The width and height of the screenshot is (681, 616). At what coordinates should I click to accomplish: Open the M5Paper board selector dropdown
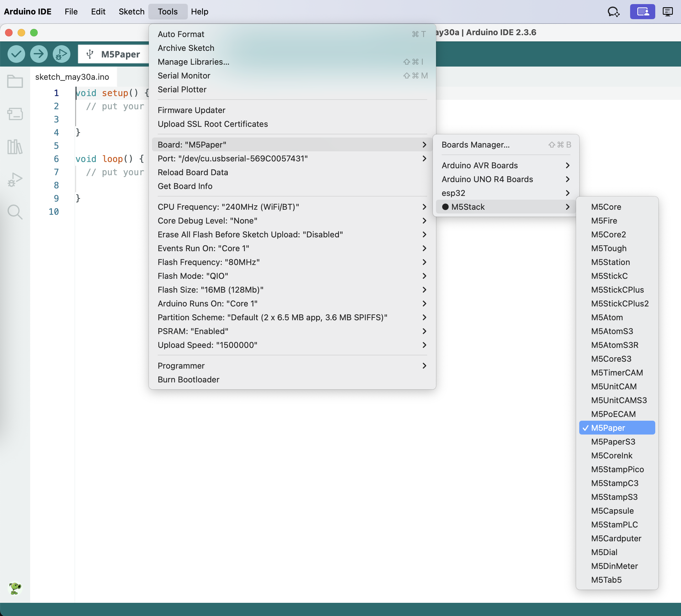click(113, 54)
